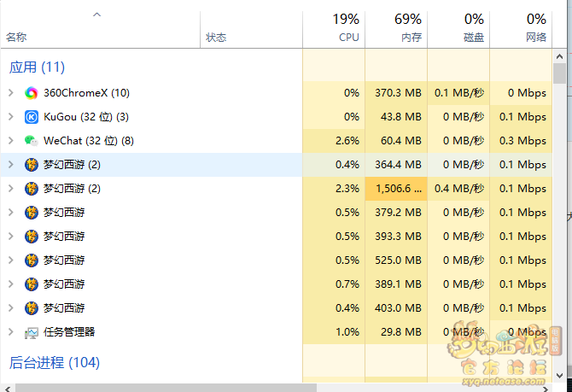Click the 梦幻西游 icon in the 1,506.6 row
The image size is (572, 392).
32,189
